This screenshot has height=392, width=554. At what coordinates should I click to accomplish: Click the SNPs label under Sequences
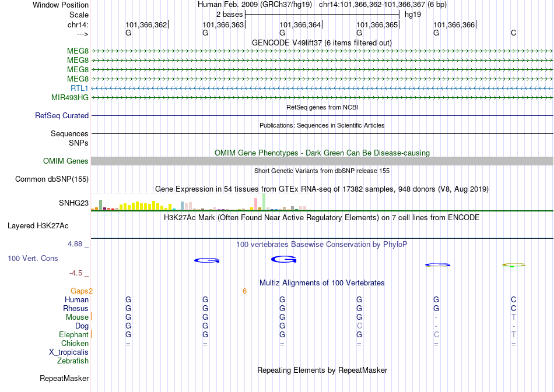(x=79, y=143)
